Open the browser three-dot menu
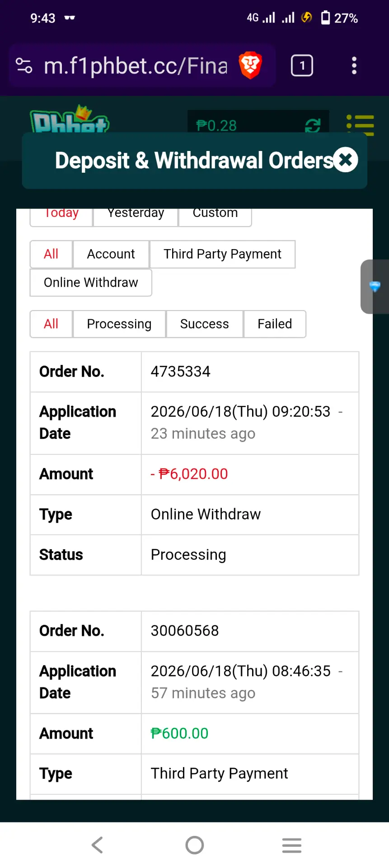The image size is (389, 868). [354, 66]
